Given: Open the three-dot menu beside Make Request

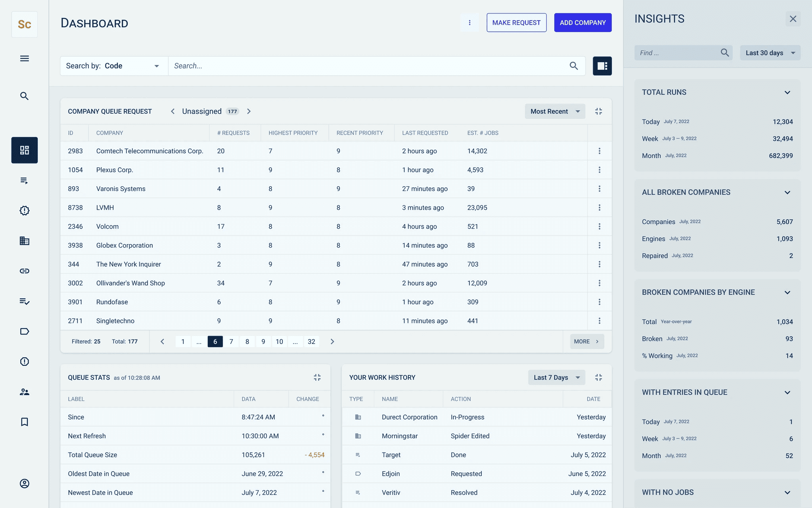Looking at the screenshot, I should [x=470, y=23].
